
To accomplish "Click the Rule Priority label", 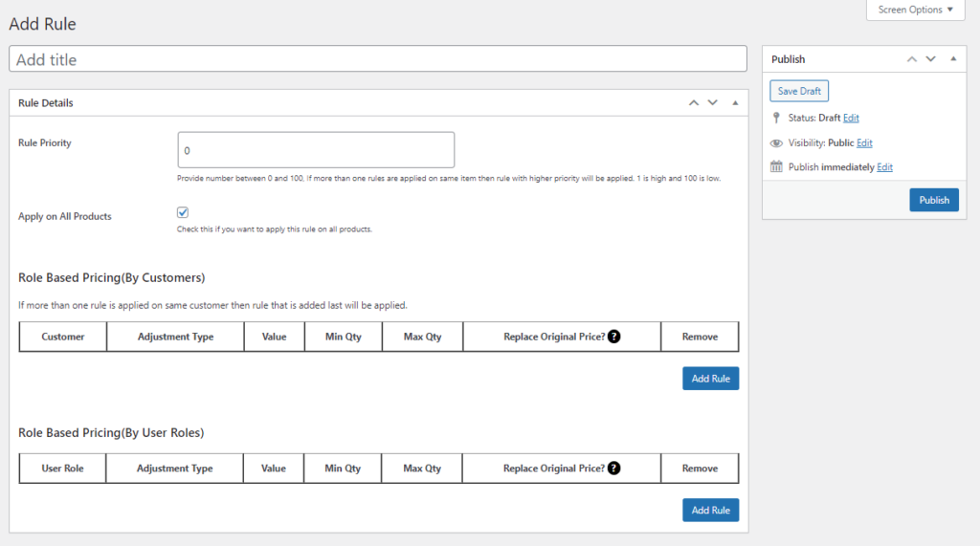I will pyautogui.click(x=45, y=143).
